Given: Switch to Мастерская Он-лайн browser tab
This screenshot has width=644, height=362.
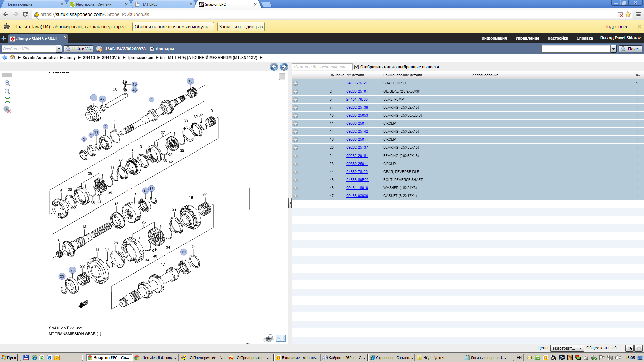Looking at the screenshot, I should point(99,4).
